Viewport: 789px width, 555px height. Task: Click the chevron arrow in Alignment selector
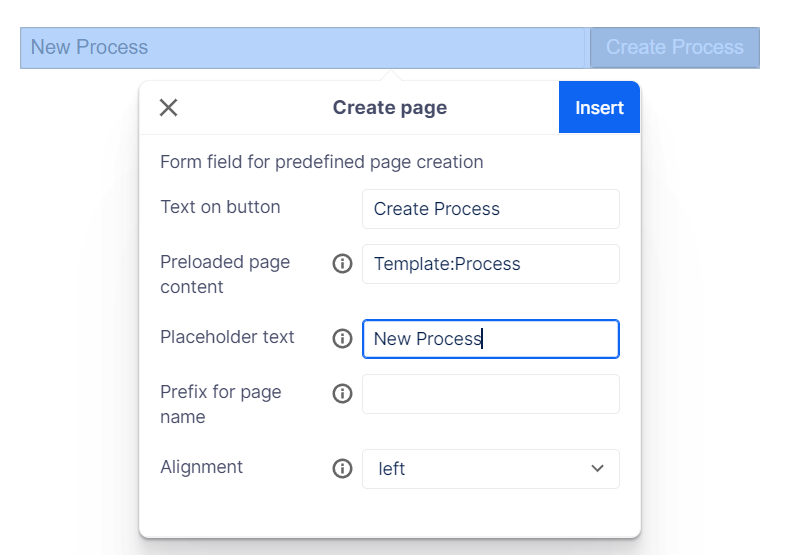pos(598,469)
